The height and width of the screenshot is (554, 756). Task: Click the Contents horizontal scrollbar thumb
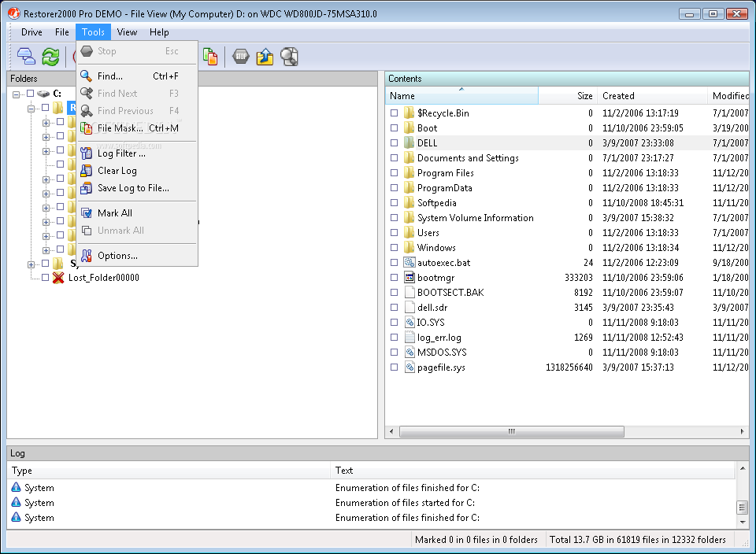coord(512,431)
